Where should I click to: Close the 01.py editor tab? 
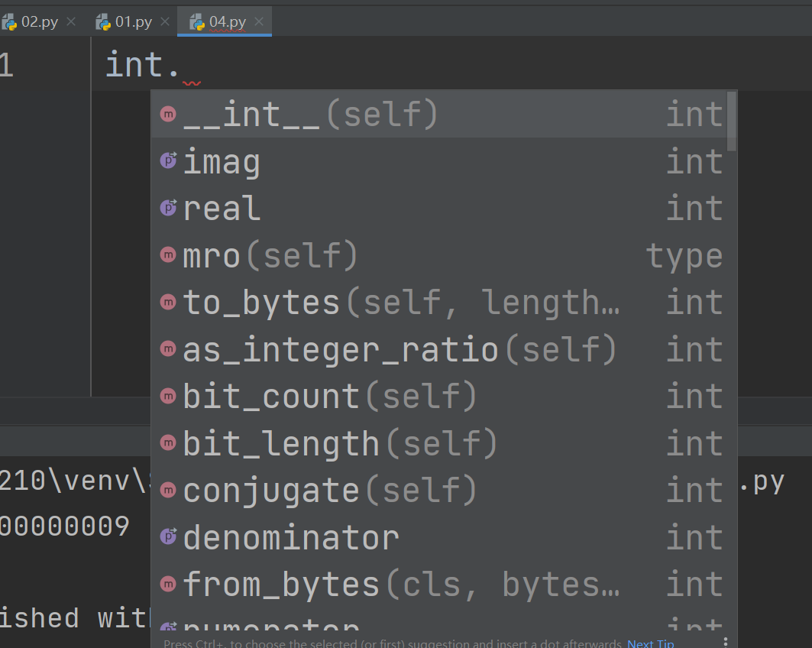(165, 21)
